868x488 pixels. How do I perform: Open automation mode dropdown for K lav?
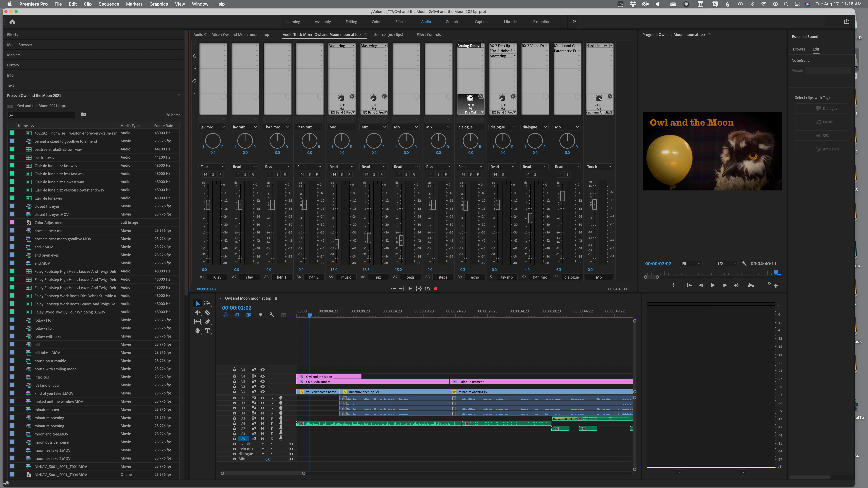tap(213, 167)
